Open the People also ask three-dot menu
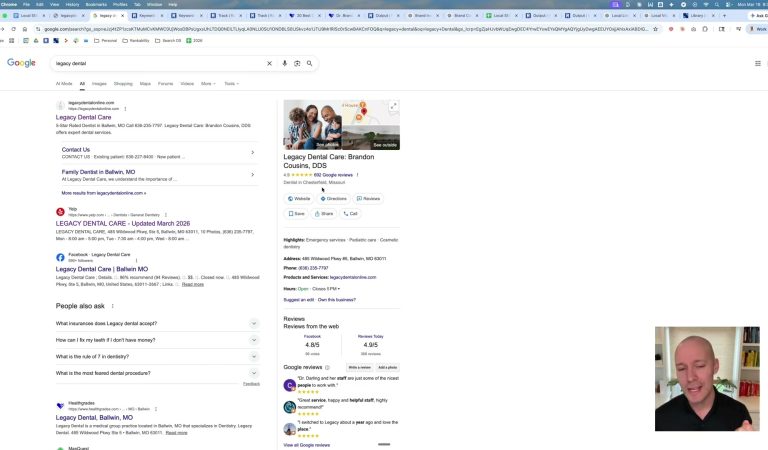768x450 pixels. coord(112,306)
